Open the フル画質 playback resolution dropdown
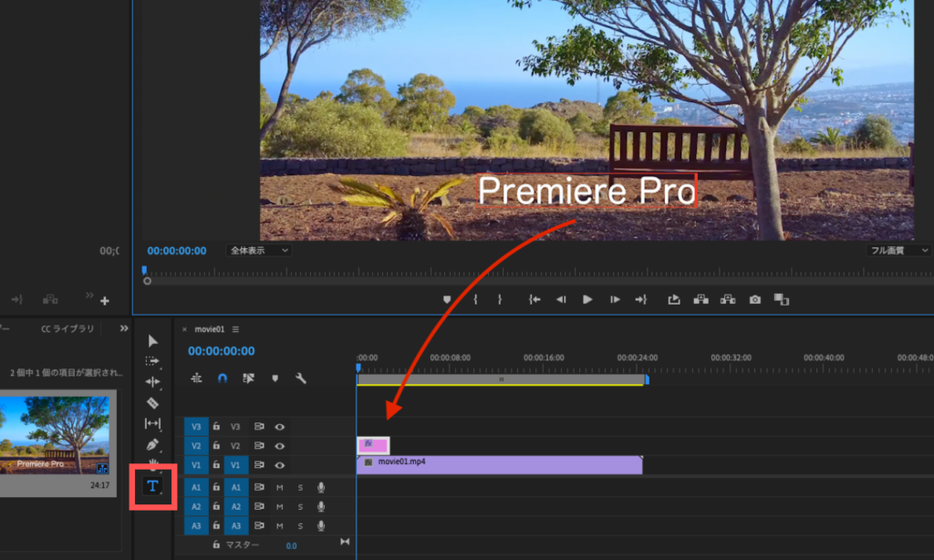The width and height of the screenshot is (934, 560). pyautogui.click(x=898, y=251)
